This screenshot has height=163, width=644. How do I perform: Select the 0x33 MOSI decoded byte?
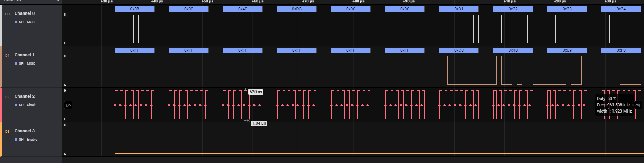tap(567, 9)
